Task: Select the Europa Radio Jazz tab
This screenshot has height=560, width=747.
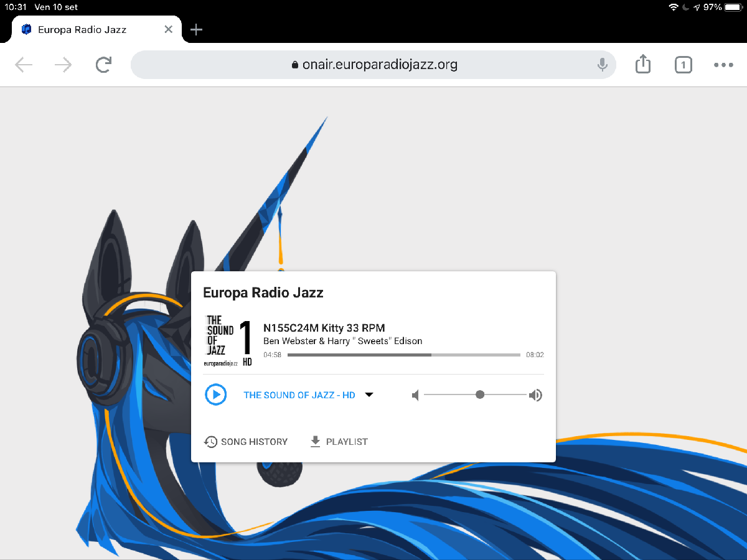Action: click(x=96, y=29)
